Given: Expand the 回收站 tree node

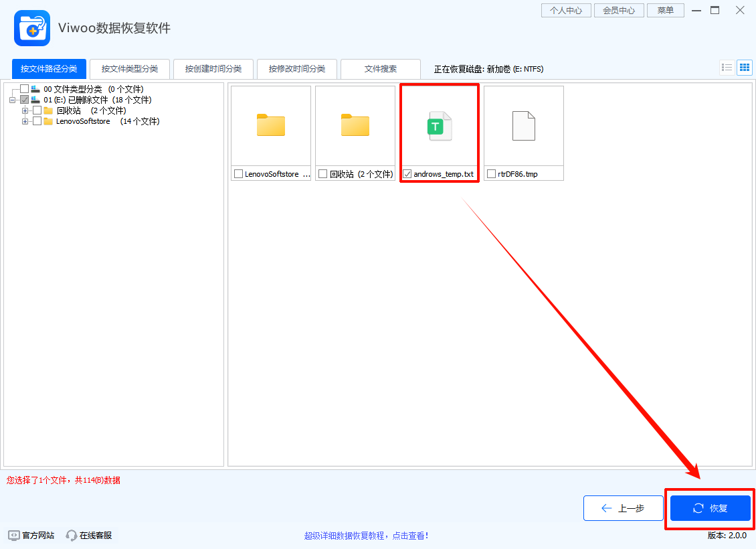Looking at the screenshot, I should click(x=25, y=110).
